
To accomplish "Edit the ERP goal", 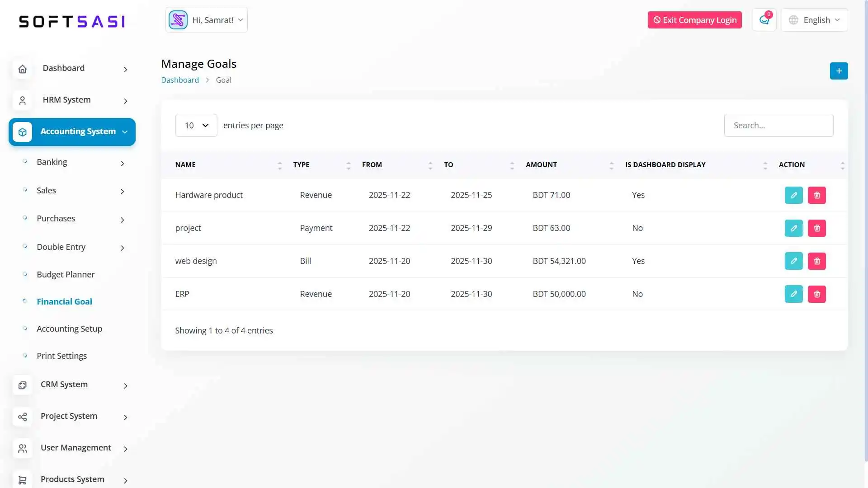I will pyautogui.click(x=793, y=294).
